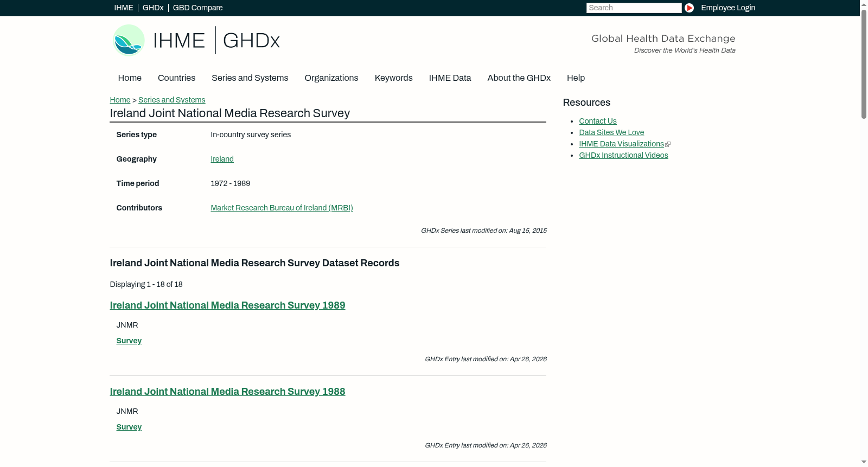Click the last modified date of the 1988 record
The height and width of the screenshot is (467, 868).
point(486,445)
